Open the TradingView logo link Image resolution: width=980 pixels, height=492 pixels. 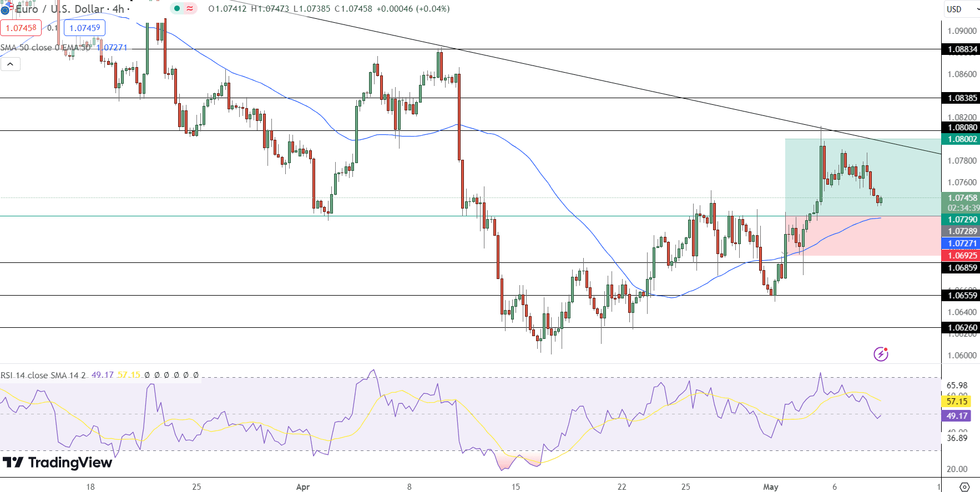pos(58,462)
